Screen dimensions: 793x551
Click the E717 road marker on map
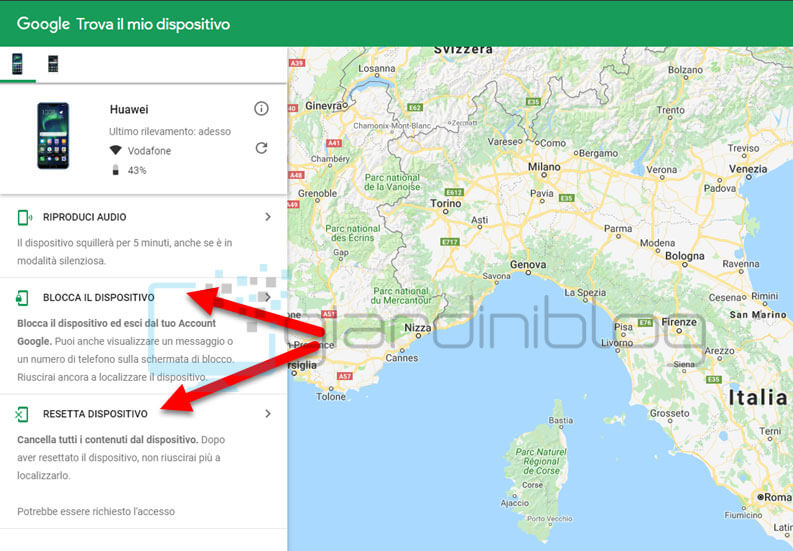(449, 242)
